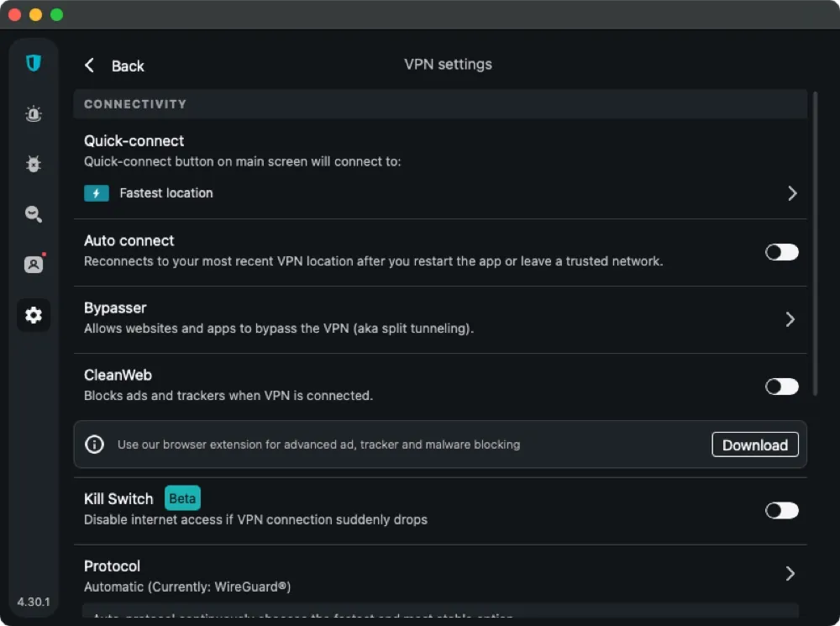The image size is (840, 626).
Task: Go back using the Back label
Action: click(128, 66)
